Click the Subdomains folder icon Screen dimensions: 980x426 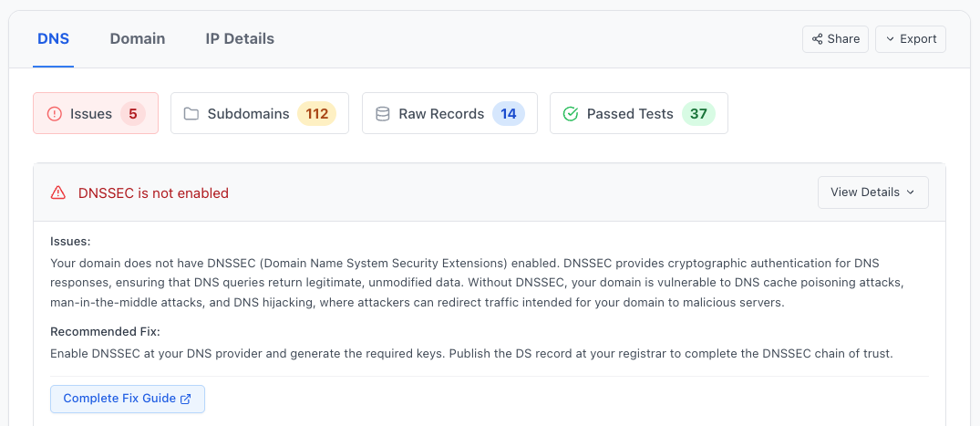191,114
